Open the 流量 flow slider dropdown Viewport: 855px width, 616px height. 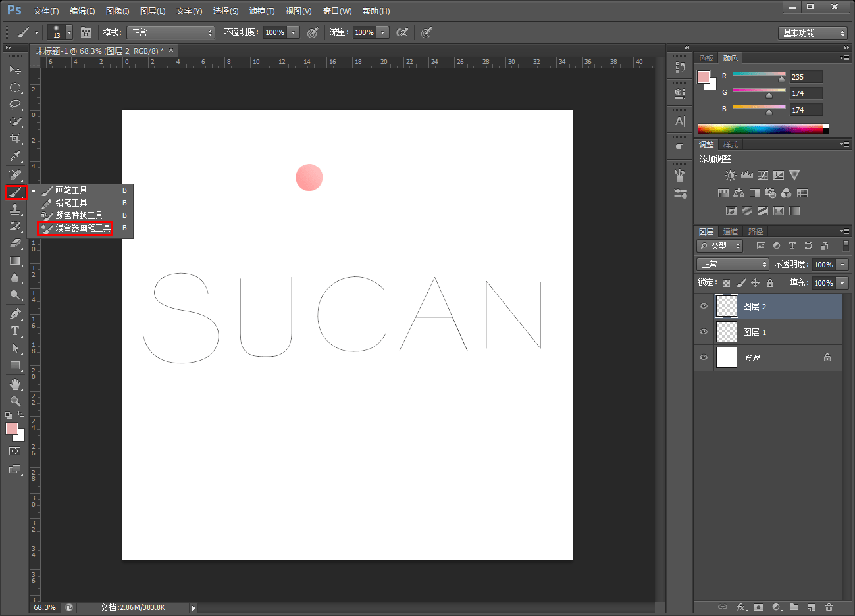pyautogui.click(x=383, y=32)
